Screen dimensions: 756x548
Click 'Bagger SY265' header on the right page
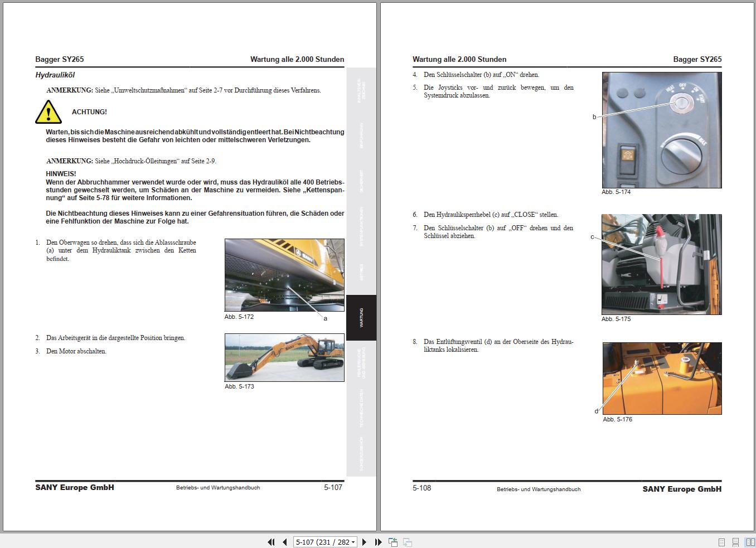[x=697, y=59]
